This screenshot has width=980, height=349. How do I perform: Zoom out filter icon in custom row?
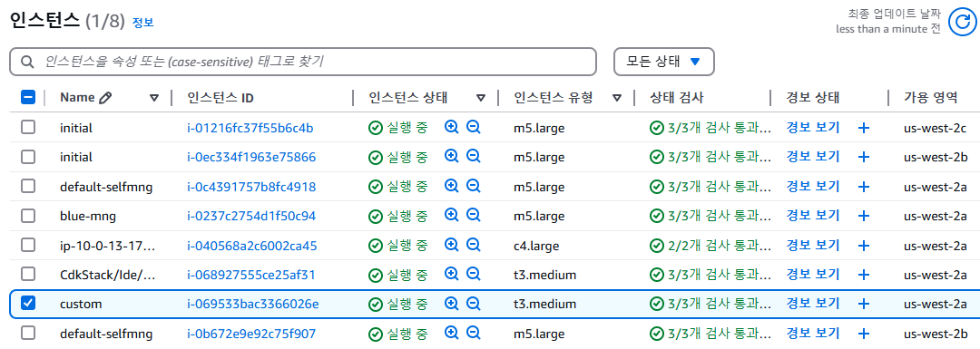click(x=473, y=304)
